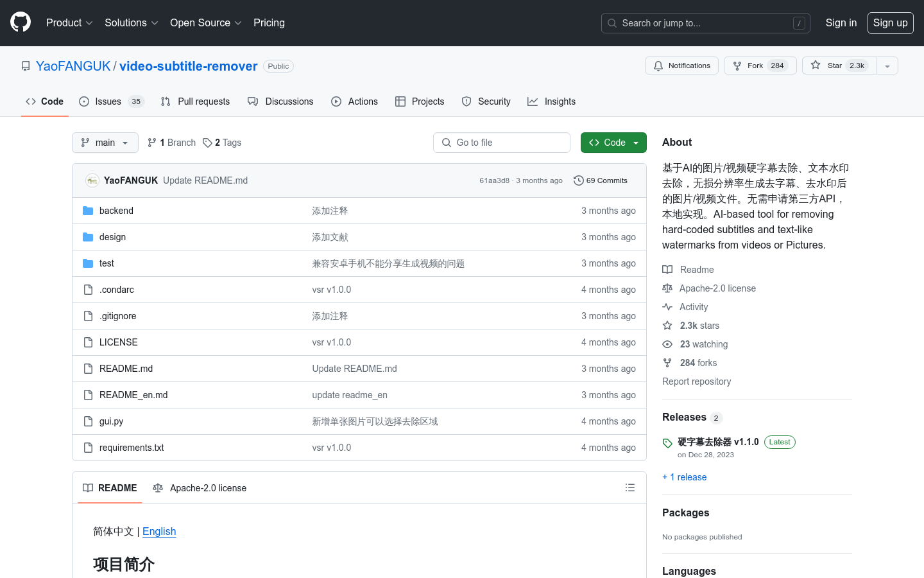The height and width of the screenshot is (578, 924).
Task: Open README outline list icon
Action: pos(630,488)
